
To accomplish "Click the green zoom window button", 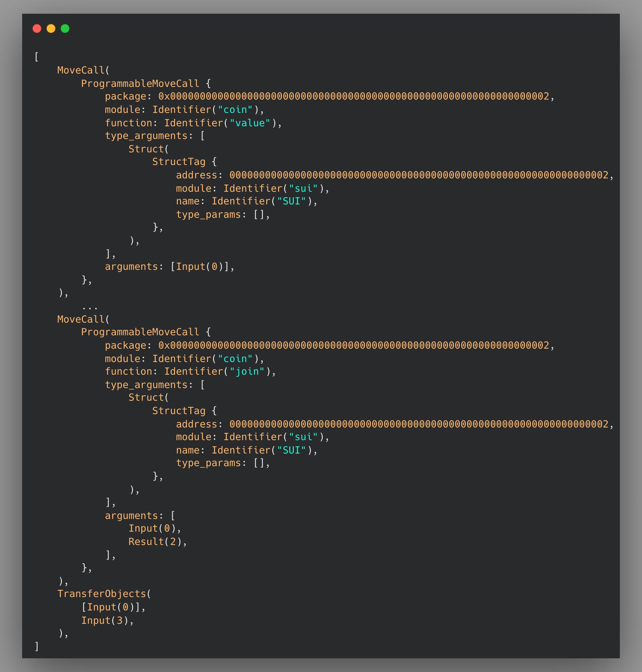I will 65,28.
